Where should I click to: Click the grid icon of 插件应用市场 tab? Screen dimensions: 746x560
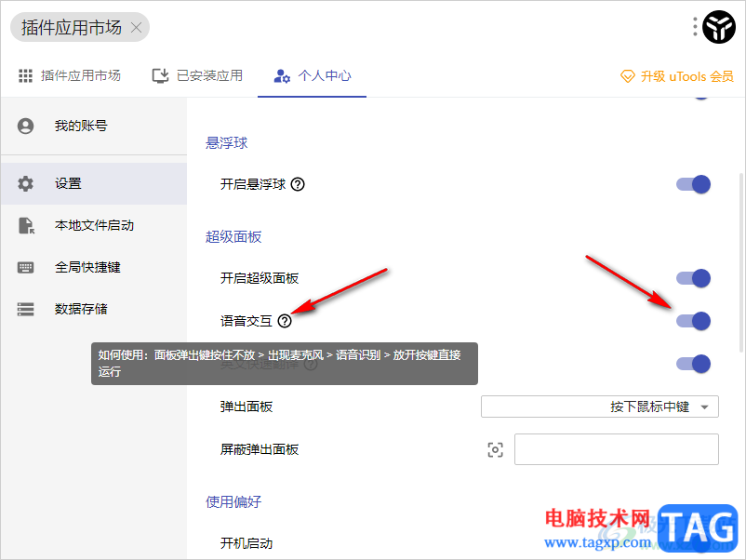25,75
